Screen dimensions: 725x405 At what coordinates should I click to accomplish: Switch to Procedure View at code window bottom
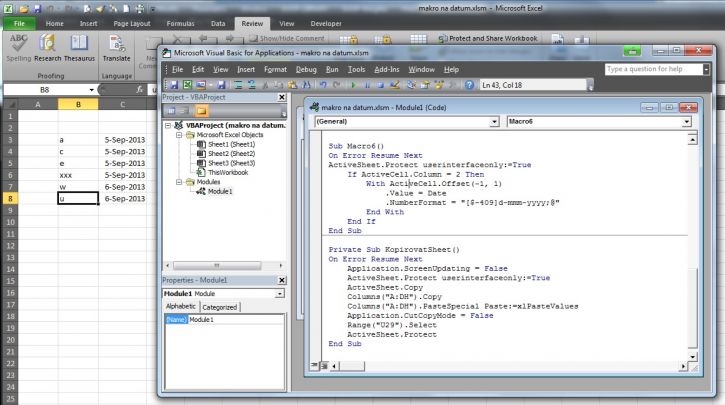tap(314, 366)
